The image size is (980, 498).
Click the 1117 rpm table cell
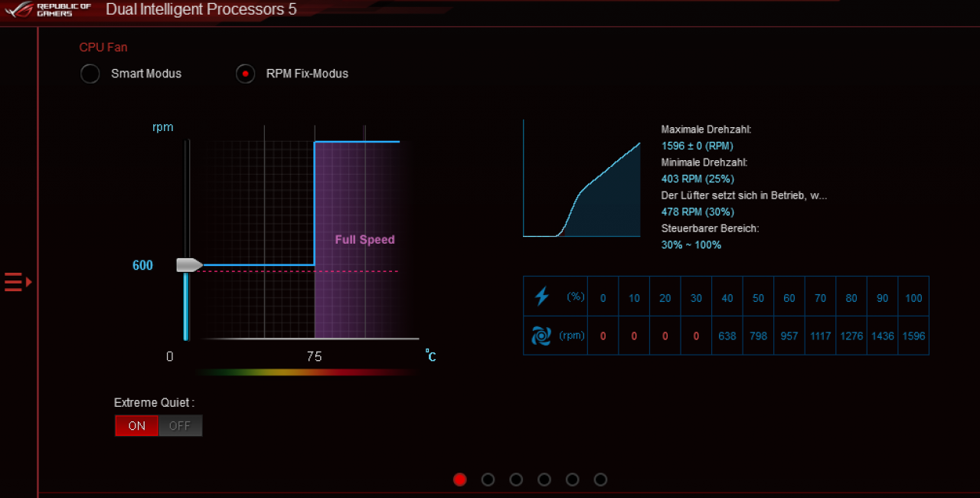(x=820, y=336)
